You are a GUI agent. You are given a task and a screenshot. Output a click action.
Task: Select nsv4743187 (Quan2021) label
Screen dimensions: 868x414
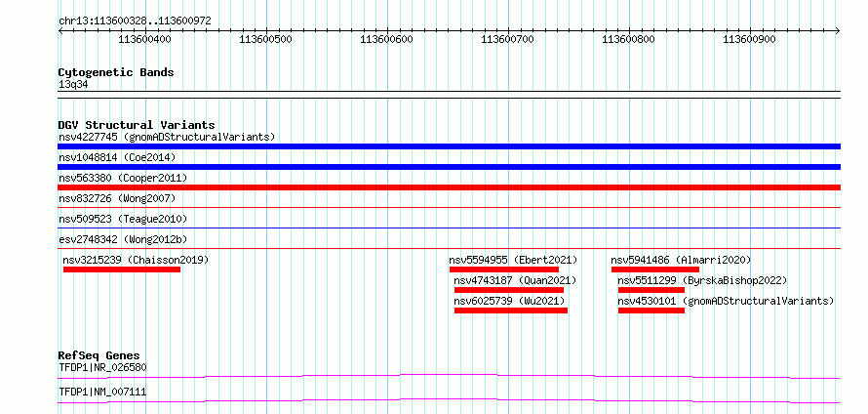click(x=515, y=280)
